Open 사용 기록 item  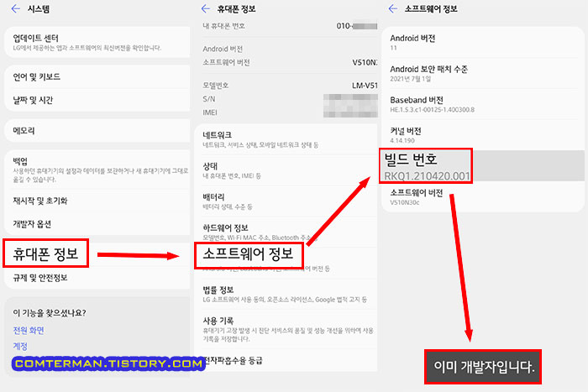click(x=286, y=329)
